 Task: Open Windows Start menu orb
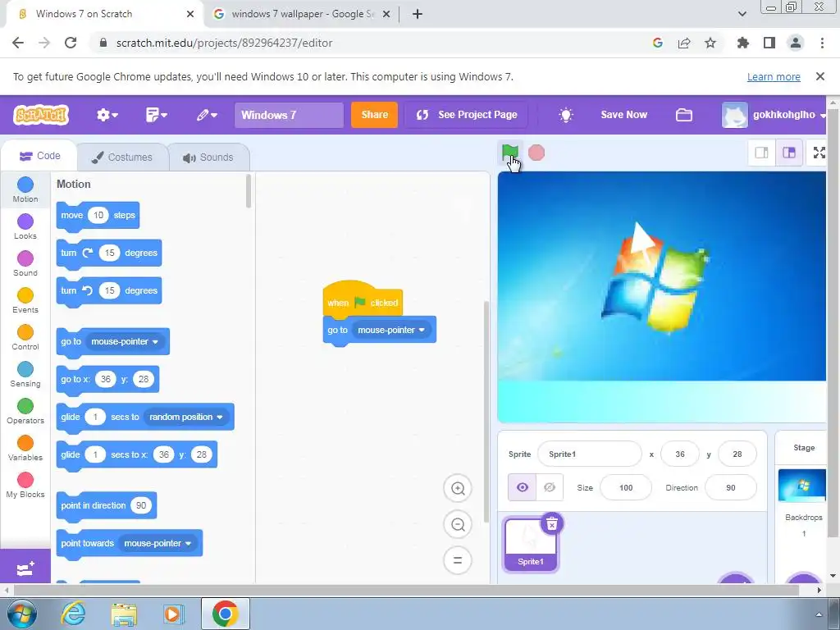pyautogui.click(x=21, y=614)
